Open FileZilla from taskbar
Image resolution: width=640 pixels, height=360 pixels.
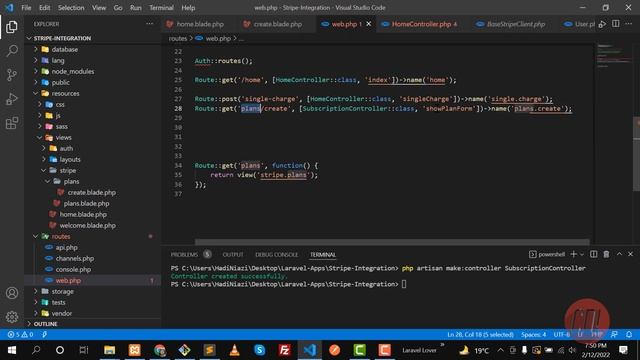click(284, 350)
